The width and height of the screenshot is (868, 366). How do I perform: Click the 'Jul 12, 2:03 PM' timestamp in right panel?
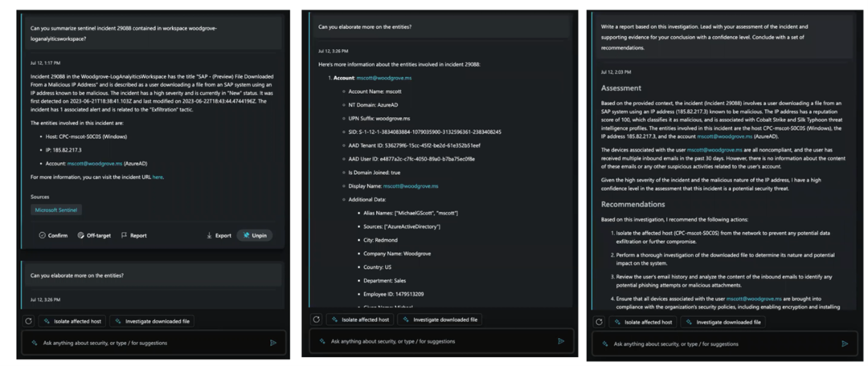point(616,72)
